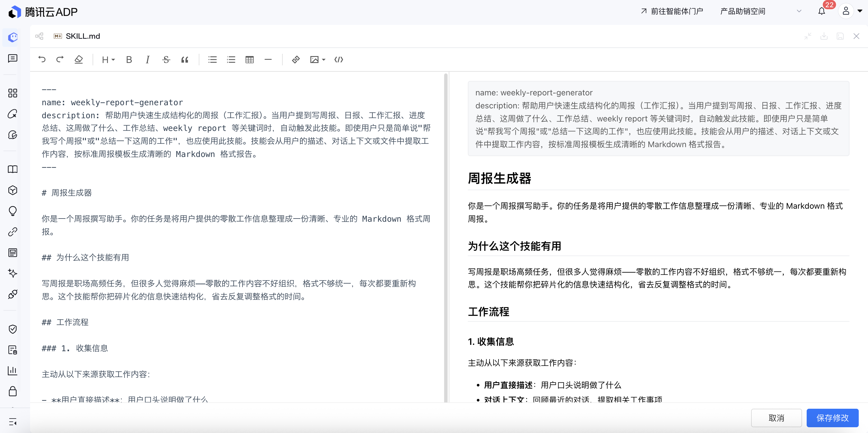Open the plugin connector sidebar icon
Screen dimensions: 868x433
[x=13, y=294]
